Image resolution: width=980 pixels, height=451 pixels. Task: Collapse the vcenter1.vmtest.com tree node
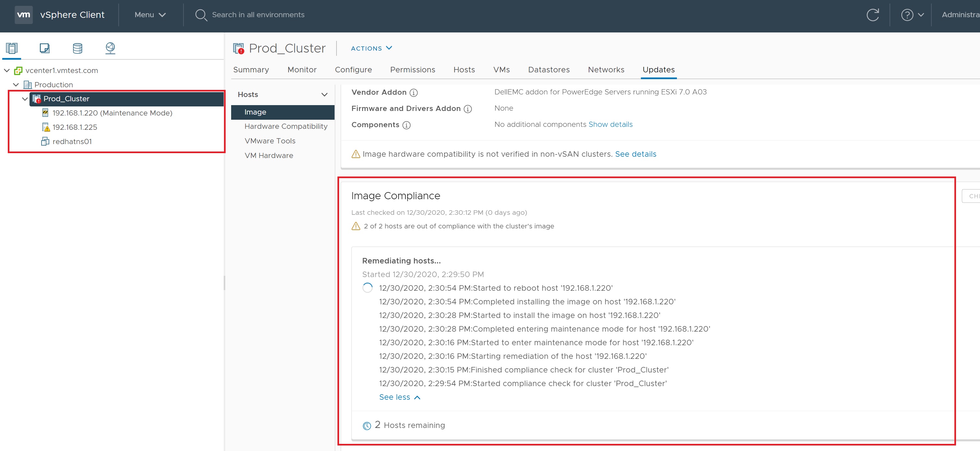(x=7, y=70)
